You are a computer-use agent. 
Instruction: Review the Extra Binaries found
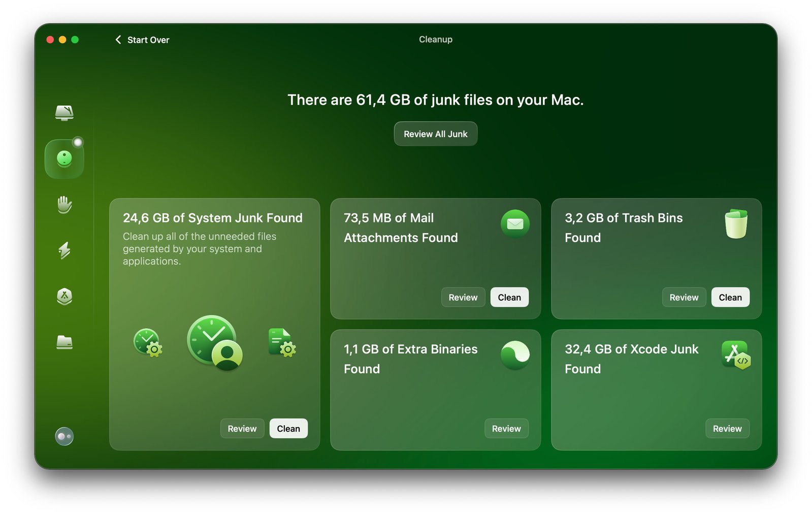(506, 429)
